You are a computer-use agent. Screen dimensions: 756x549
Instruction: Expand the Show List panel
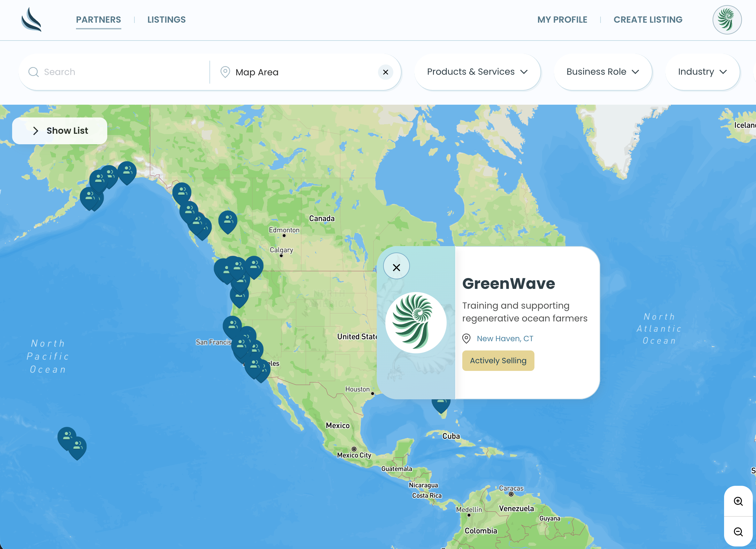click(60, 131)
